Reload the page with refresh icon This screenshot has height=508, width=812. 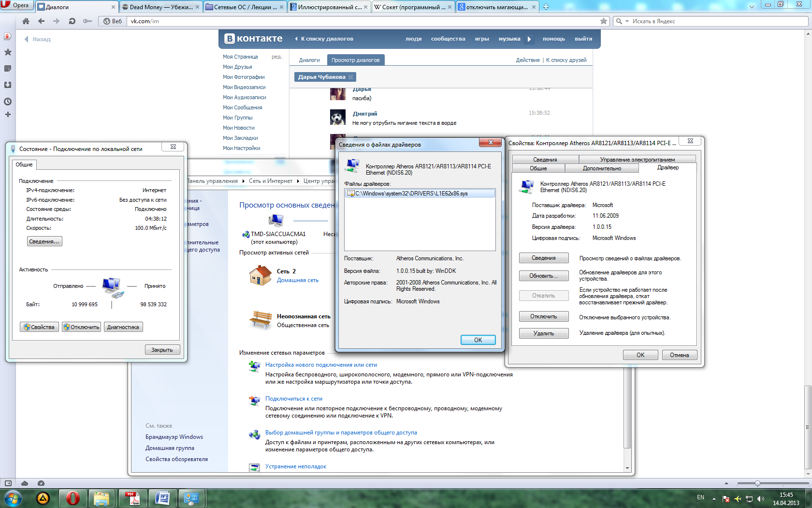(x=72, y=21)
